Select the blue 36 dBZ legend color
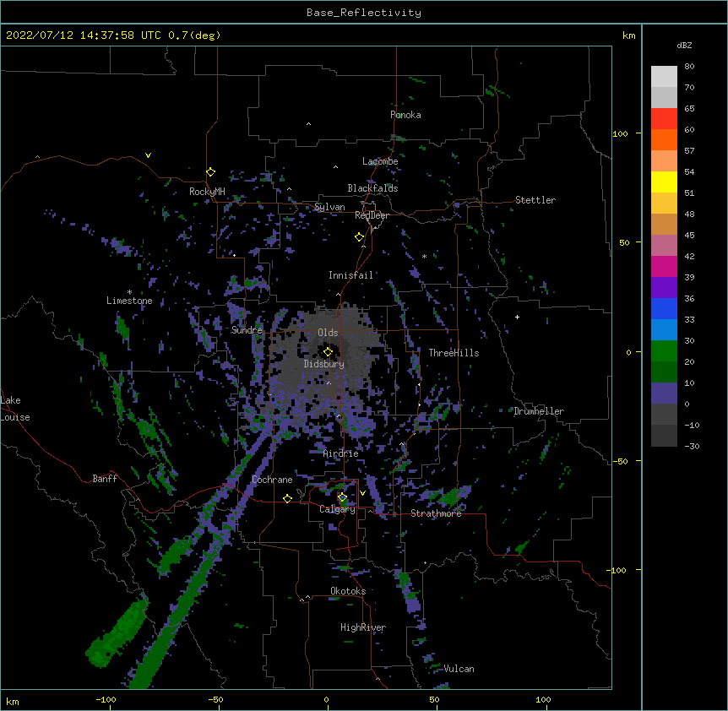Viewport: 728px width, 711px height. click(x=664, y=308)
